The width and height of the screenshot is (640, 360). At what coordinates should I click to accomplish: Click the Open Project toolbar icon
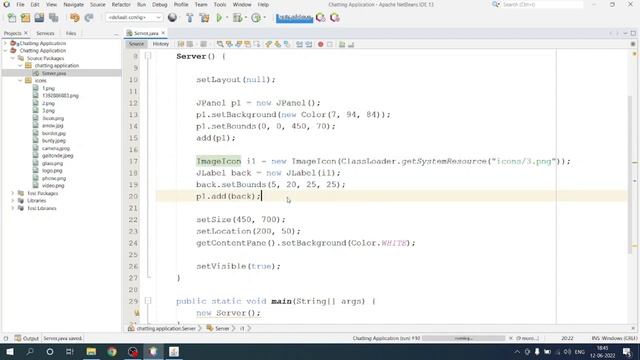39,18
